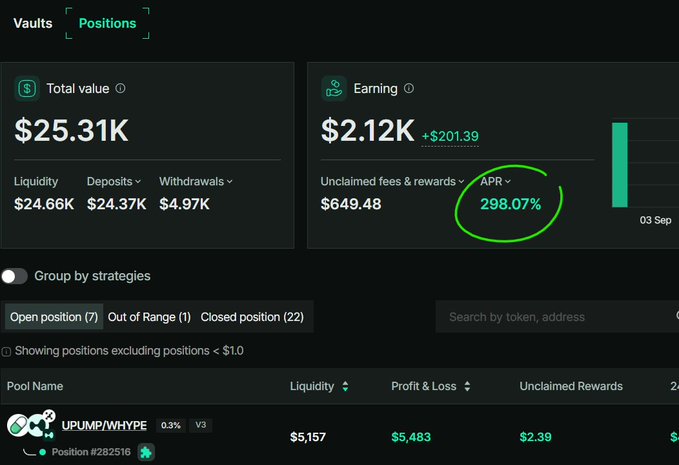Click the Earning hand-coins icon
Viewport: 679px width, 465px height.
pyautogui.click(x=334, y=89)
